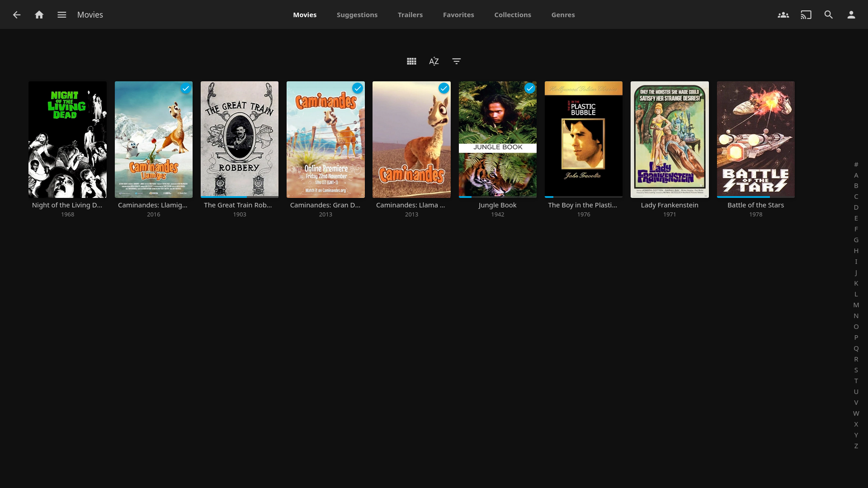Open search with the magnifier icon
Screen dimensions: 868x488
(x=829, y=14)
